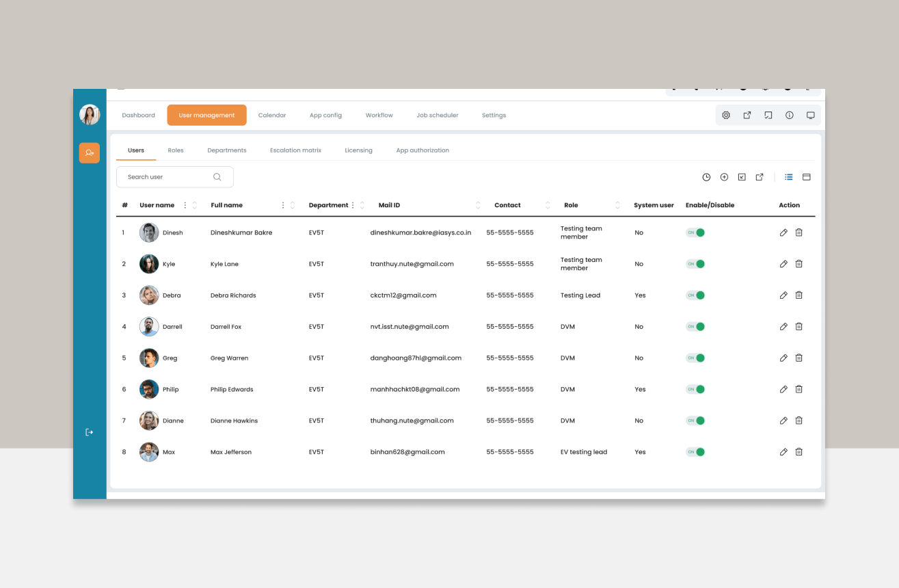
Task: Open the history clock icon
Action: coord(706,177)
